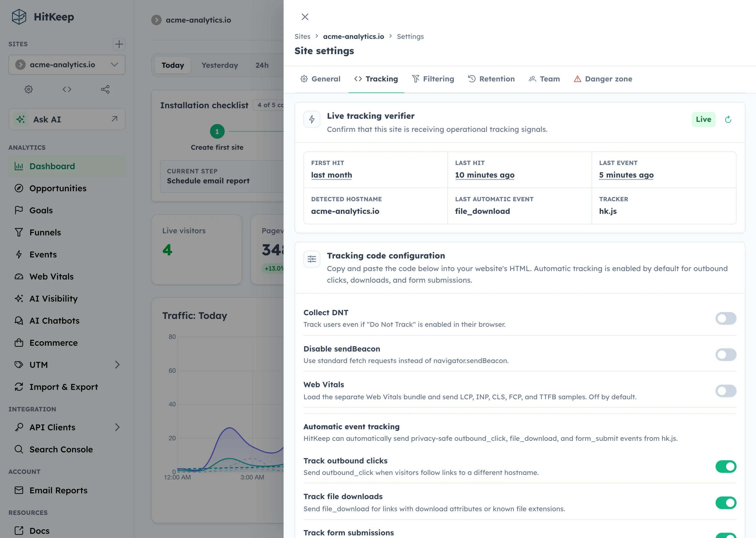Switch to the Team tab
The width and height of the screenshot is (756, 538).
click(544, 79)
